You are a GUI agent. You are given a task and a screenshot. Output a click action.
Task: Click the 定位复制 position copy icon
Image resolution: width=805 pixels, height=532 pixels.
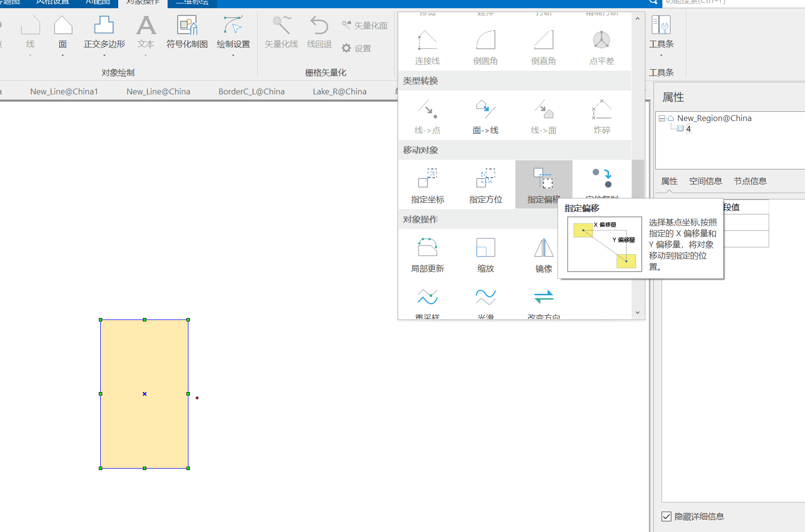tap(602, 178)
